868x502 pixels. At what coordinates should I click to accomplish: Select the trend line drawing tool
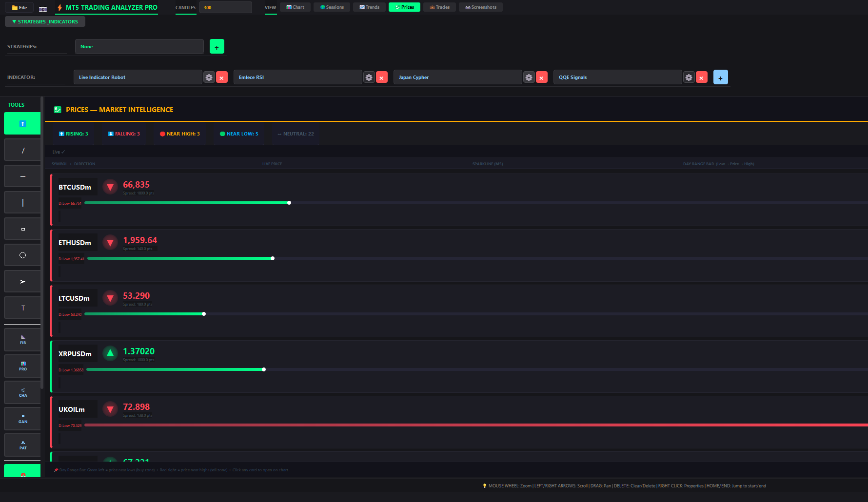tap(22, 151)
